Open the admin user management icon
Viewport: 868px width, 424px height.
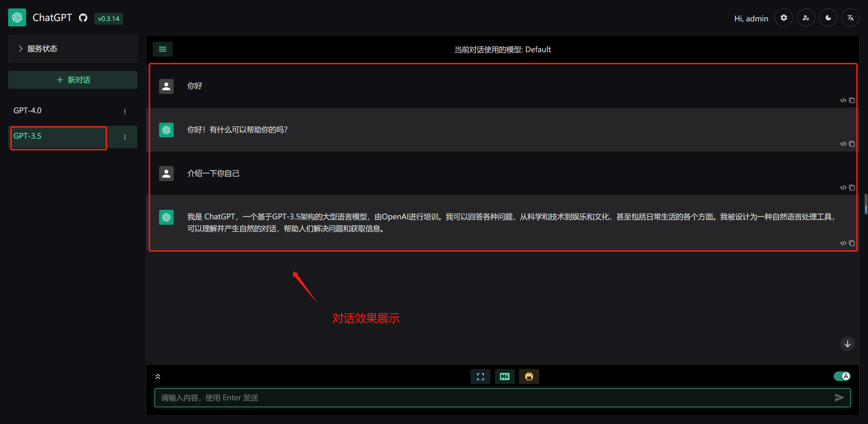coord(806,17)
